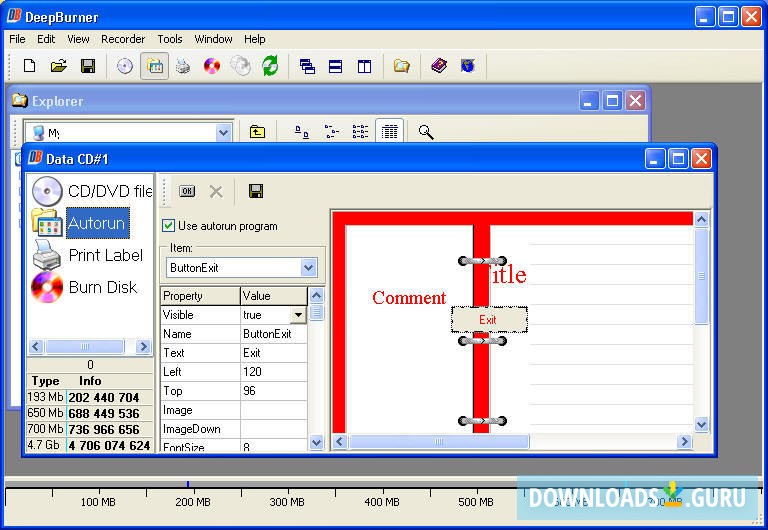The width and height of the screenshot is (768, 530).
Task: Click the property grid scroll down arrow
Action: coord(316,443)
